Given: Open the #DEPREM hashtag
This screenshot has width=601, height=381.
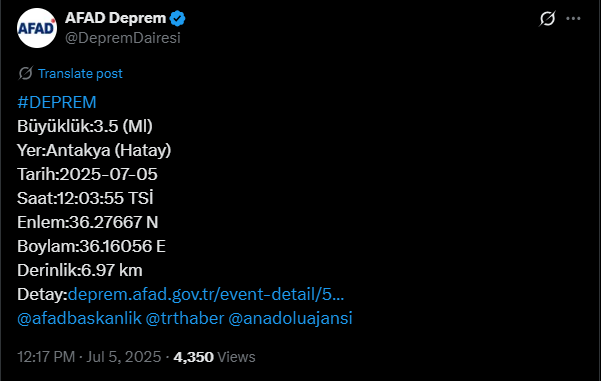Looking at the screenshot, I should 57,102.
